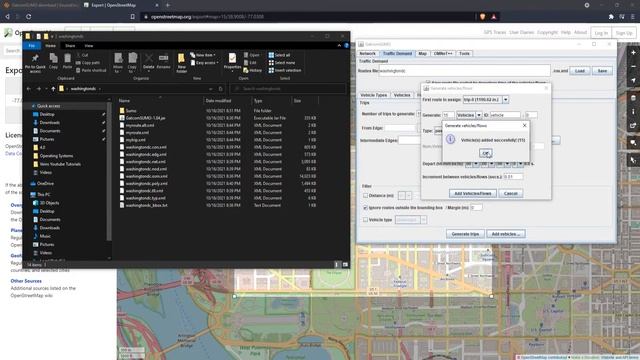Select This PC in navigation pane

point(43,195)
